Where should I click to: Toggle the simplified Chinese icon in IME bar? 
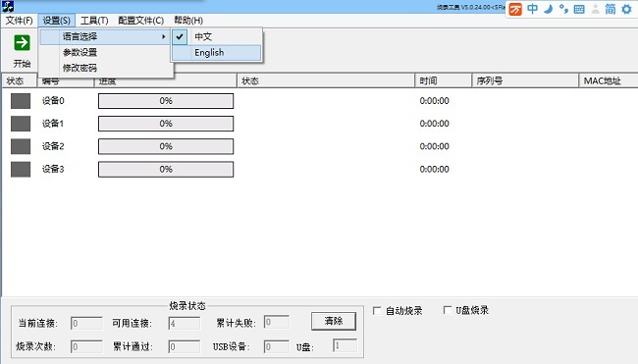(611, 9)
